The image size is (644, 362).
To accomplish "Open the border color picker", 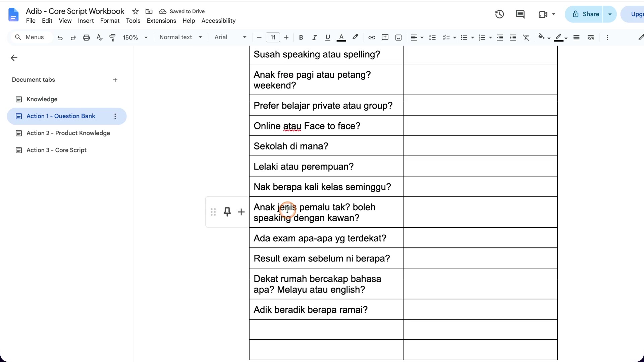I will tap(560, 38).
